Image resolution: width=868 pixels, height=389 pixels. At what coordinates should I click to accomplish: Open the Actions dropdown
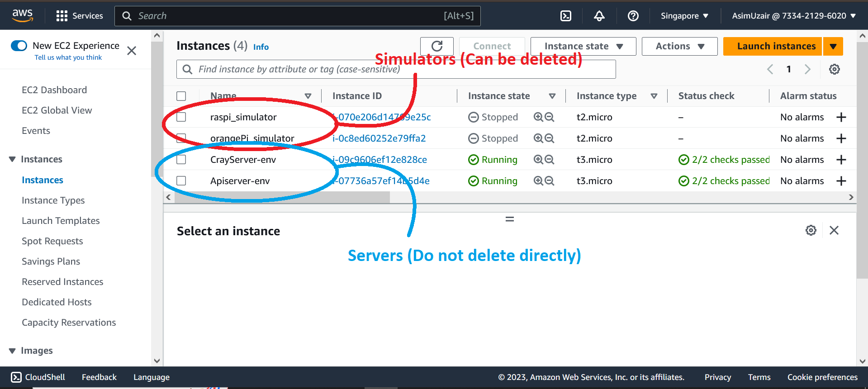pyautogui.click(x=680, y=46)
